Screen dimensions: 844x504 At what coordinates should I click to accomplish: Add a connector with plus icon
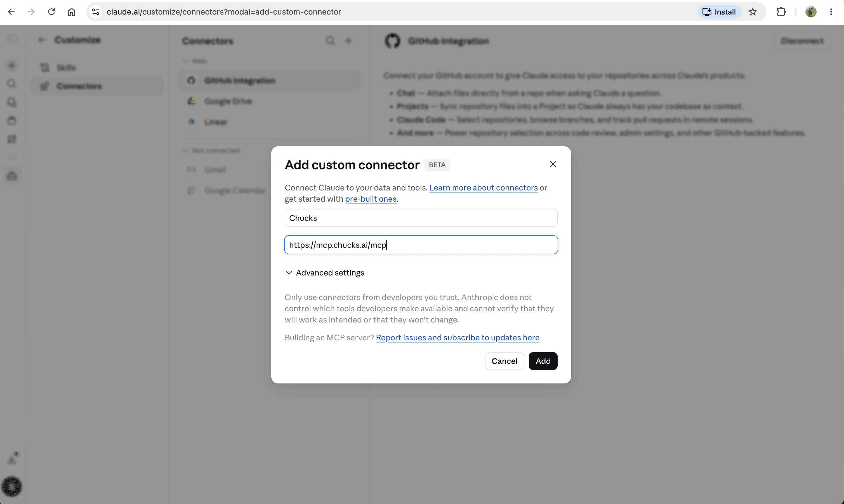[x=348, y=41]
